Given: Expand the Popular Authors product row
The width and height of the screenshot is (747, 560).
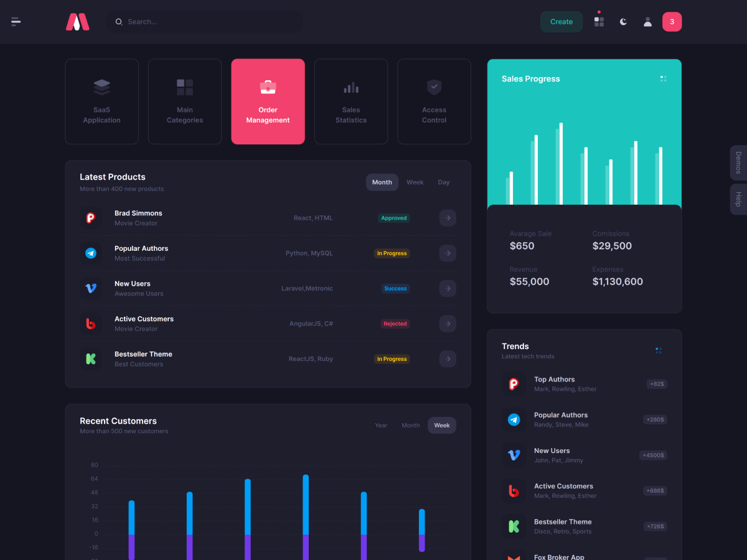Looking at the screenshot, I should tap(448, 253).
